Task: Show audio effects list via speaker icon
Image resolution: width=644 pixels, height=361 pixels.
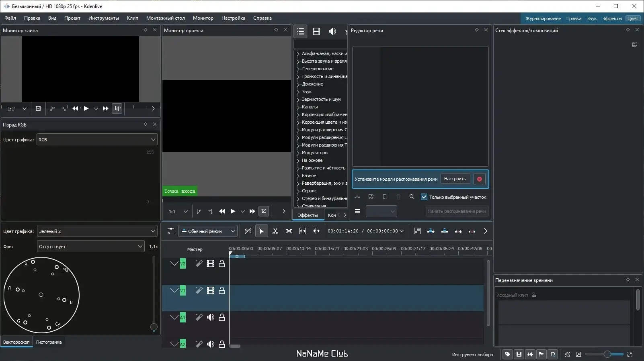Action: coord(332,31)
